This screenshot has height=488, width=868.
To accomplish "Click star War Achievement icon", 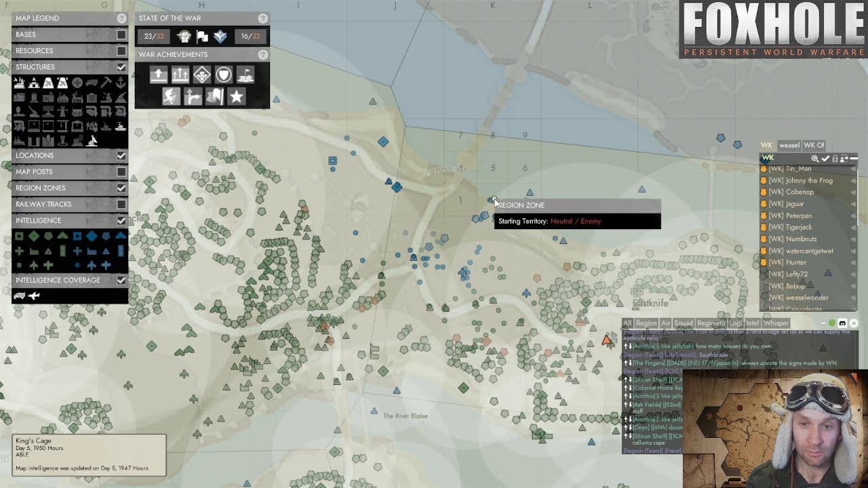I will pyautogui.click(x=236, y=97).
